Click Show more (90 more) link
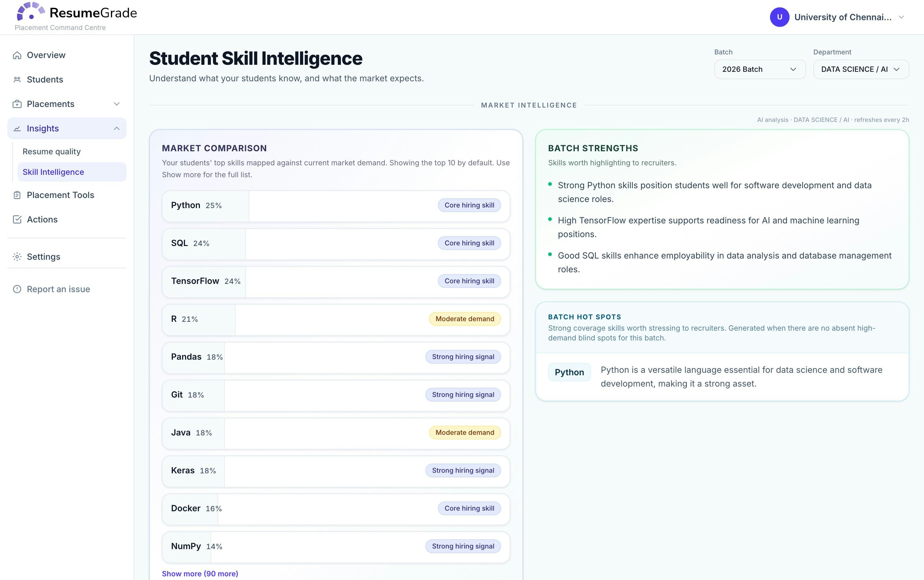924x580 pixels. click(200, 574)
